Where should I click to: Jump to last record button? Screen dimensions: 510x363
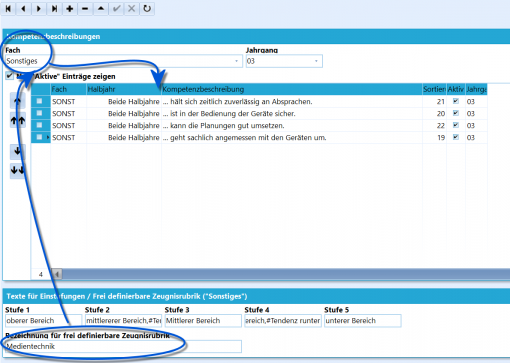tap(54, 8)
